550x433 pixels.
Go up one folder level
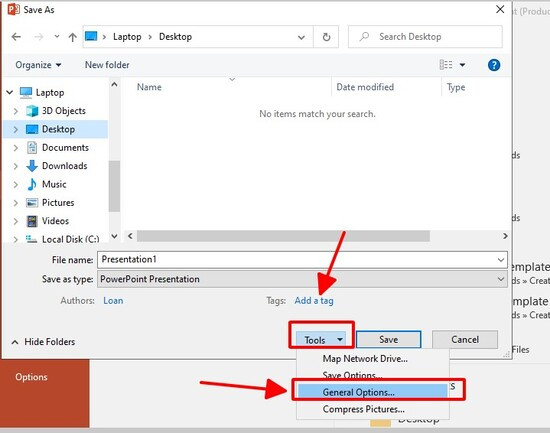(x=73, y=37)
